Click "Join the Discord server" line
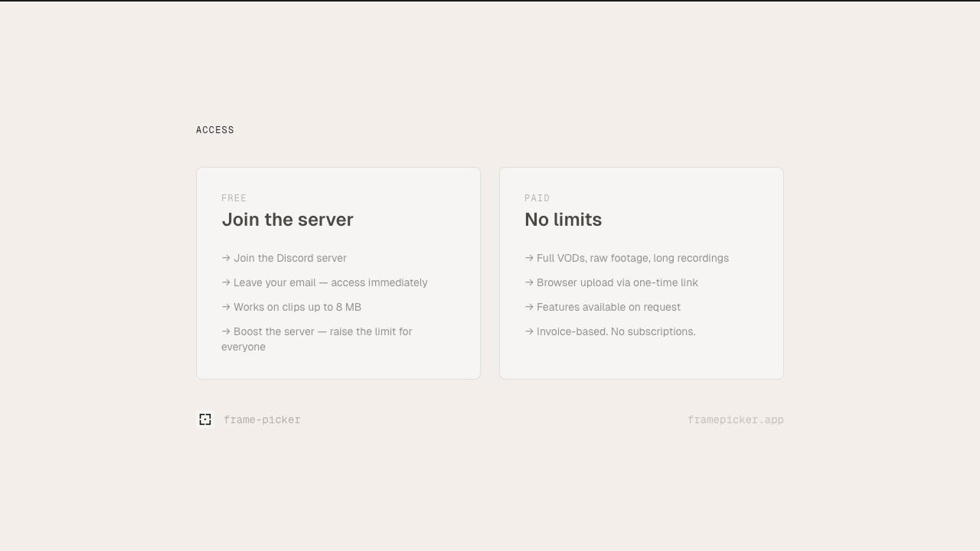Viewport: 980px width, 551px height. coord(284,258)
